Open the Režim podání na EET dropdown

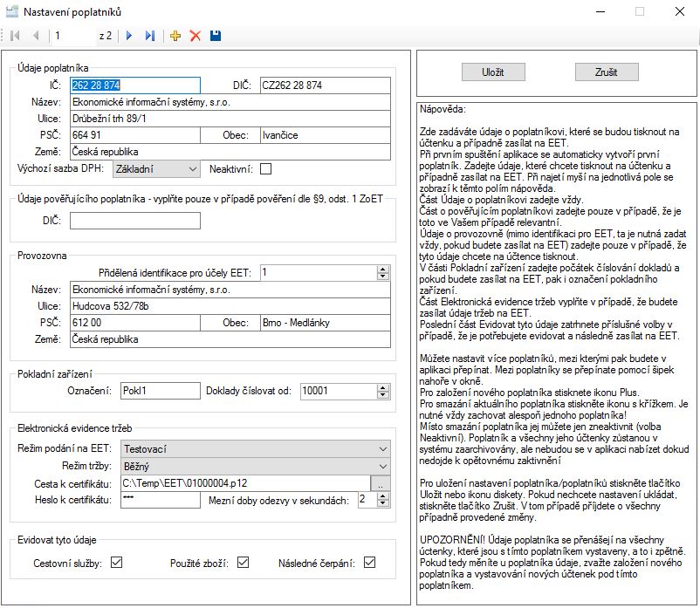(256, 448)
